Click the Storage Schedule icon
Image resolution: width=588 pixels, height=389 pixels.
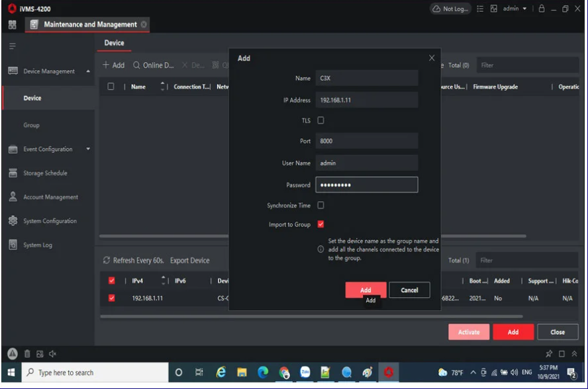(x=13, y=173)
